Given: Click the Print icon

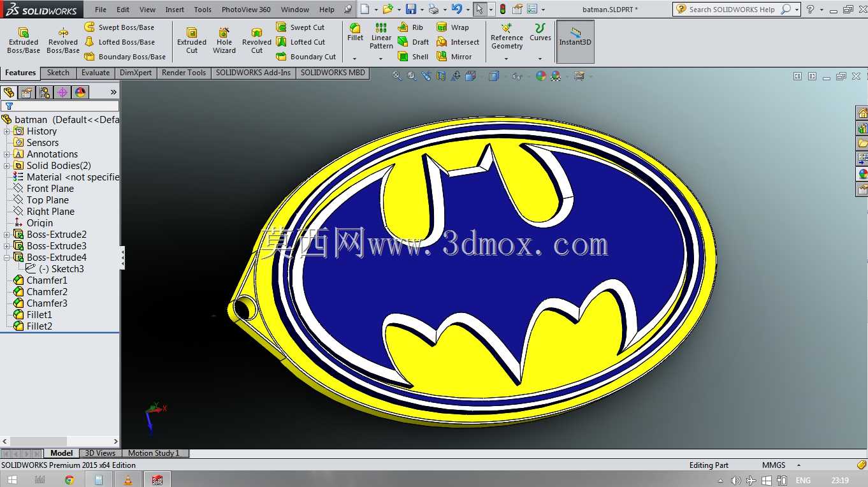Looking at the screenshot, I should pos(433,10).
